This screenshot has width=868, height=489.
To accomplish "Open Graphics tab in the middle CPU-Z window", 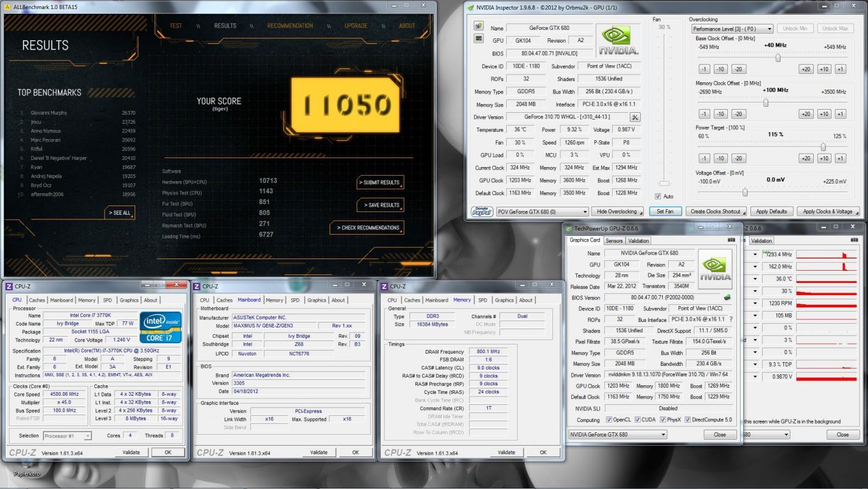I will pos(316,300).
